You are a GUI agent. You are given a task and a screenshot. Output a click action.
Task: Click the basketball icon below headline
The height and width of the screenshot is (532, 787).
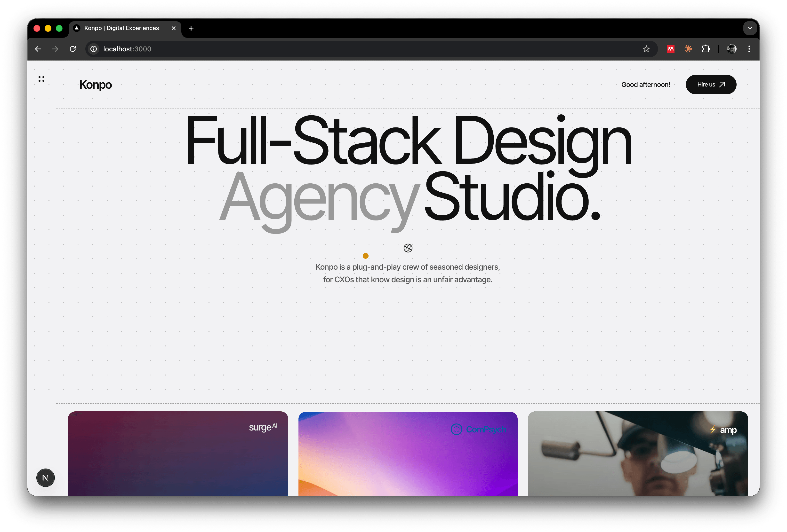click(x=408, y=248)
